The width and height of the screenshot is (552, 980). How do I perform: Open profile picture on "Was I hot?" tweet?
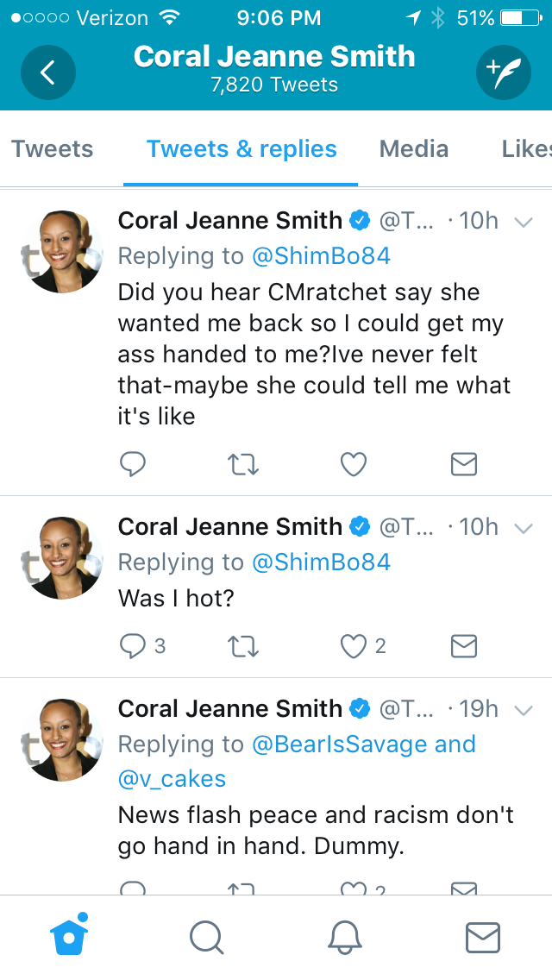point(62,557)
